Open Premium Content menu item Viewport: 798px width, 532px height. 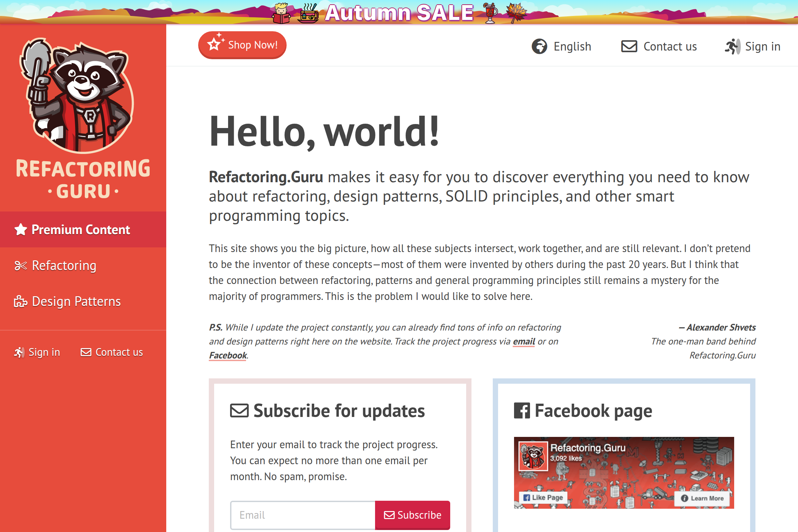pyautogui.click(x=83, y=230)
